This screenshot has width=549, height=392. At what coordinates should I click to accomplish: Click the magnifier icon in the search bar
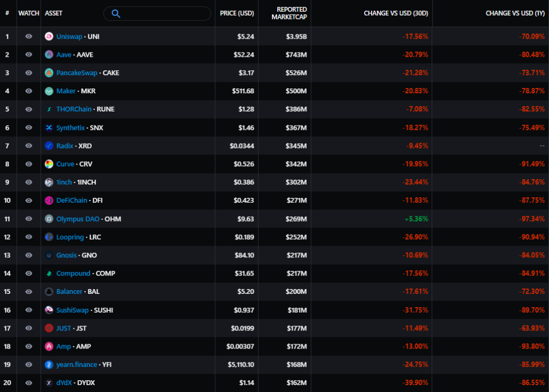(115, 13)
